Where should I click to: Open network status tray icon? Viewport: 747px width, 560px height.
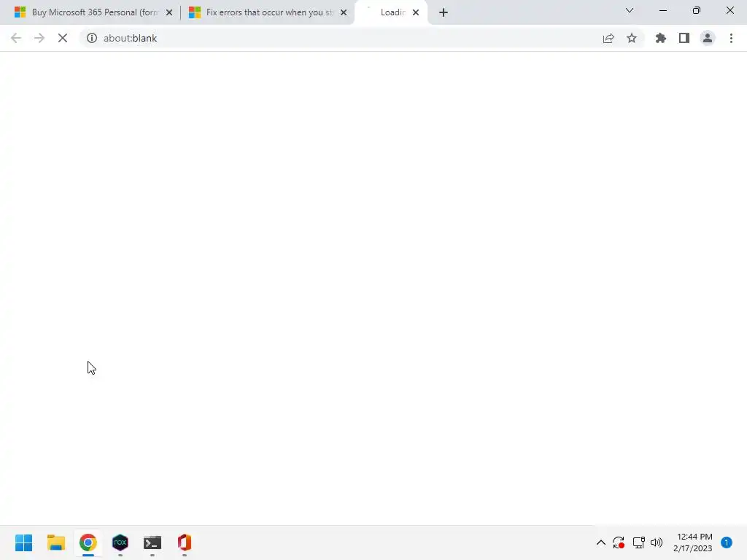pyautogui.click(x=638, y=542)
